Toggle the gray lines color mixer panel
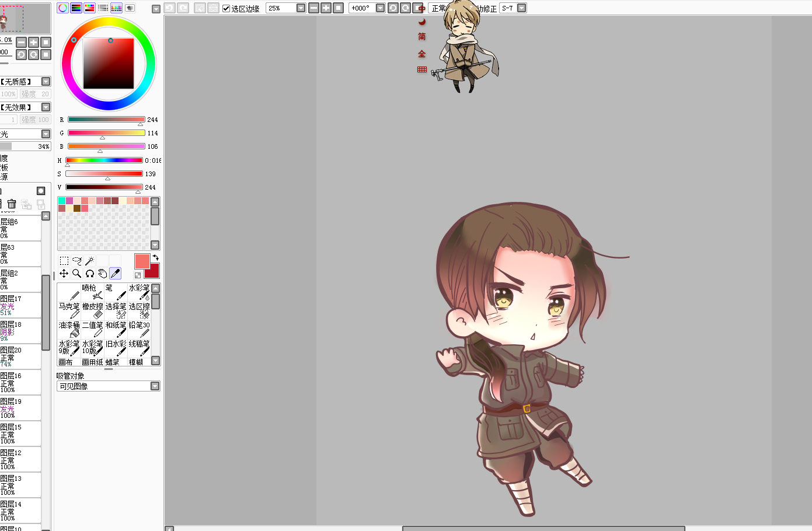Viewport: 812px width, 531px height. click(103, 8)
